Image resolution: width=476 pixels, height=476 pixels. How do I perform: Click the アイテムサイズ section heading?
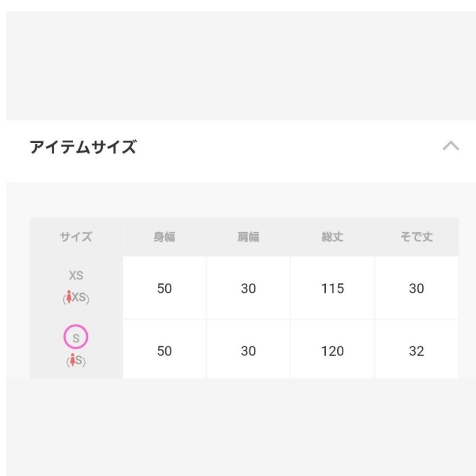(83, 147)
